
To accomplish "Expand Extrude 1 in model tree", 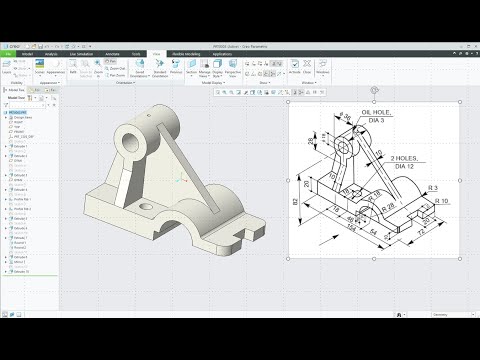I will (x=6, y=146).
